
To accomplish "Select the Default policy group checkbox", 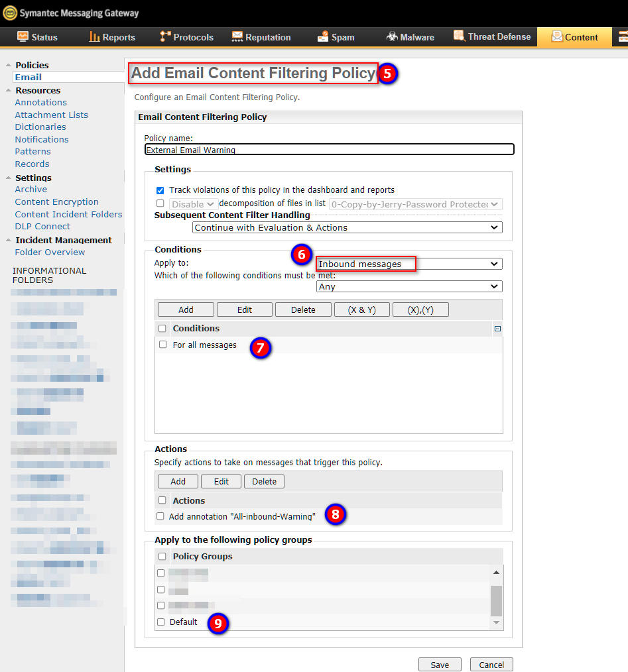I will 160,622.
